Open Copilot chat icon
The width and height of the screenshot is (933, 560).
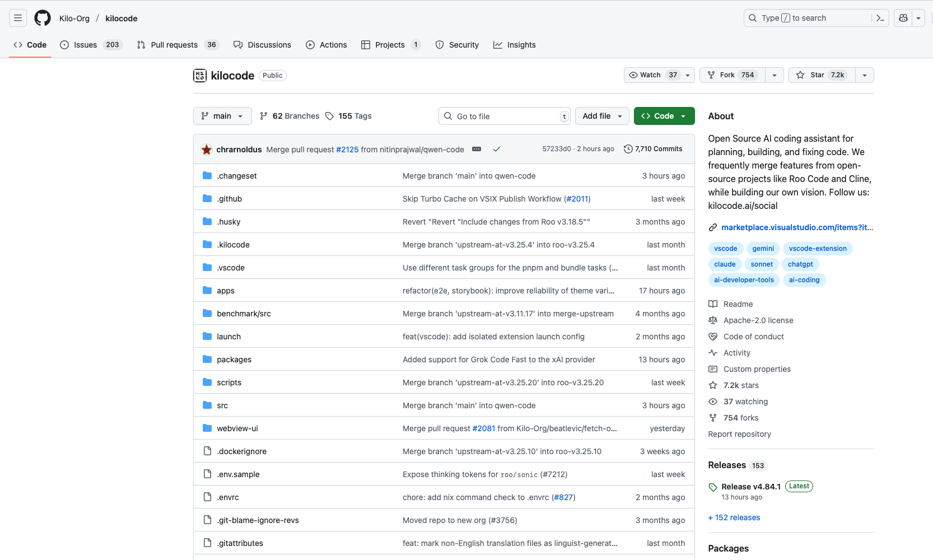[903, 18]
